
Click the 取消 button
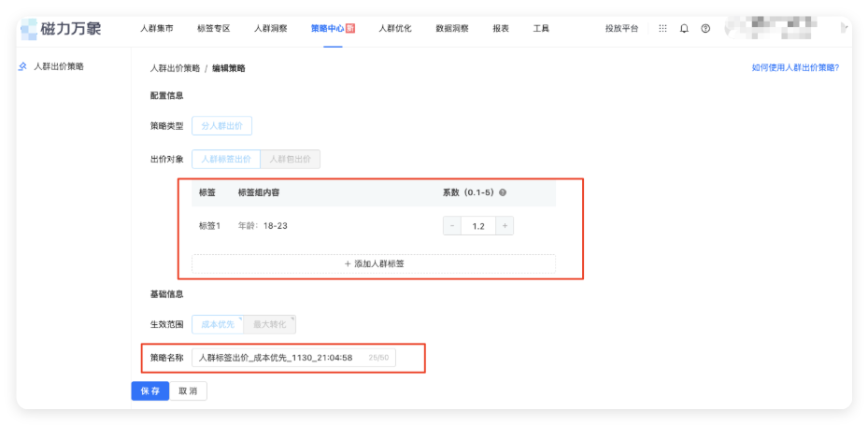pos(188,390)
